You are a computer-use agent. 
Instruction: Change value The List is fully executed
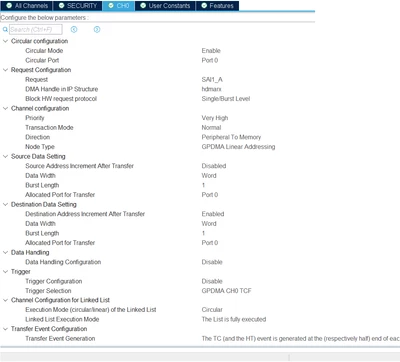234,319
